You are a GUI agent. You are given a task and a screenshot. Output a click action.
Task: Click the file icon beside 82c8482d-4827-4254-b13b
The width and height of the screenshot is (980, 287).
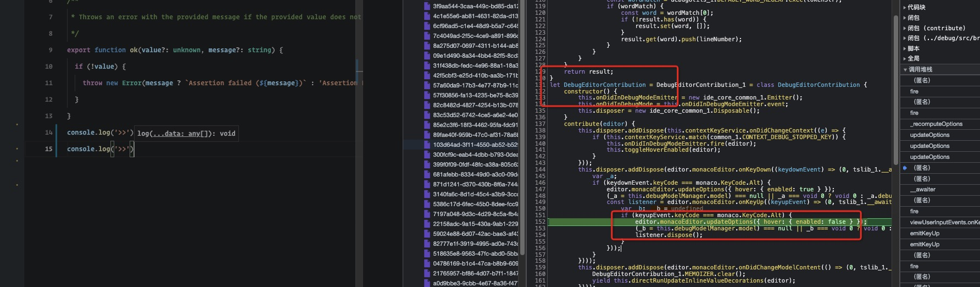pyautogui.click(x=427, y=105)
